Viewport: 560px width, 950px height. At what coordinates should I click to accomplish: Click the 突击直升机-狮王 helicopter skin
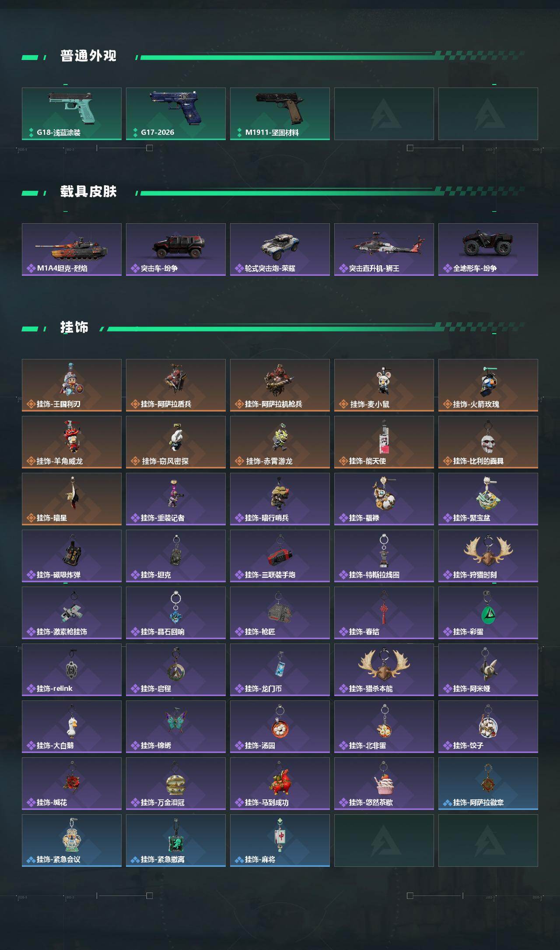pyautogui.click(x=384, y=250)
